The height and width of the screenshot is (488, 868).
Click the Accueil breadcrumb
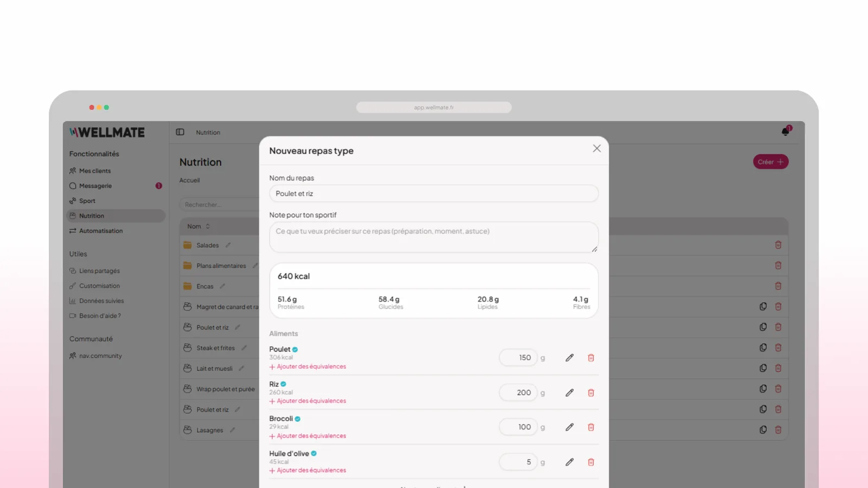click(x=190, y=181)
